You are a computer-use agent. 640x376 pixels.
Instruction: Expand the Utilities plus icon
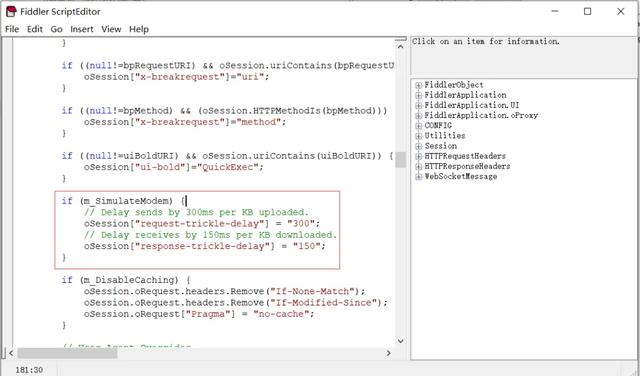(418, 136)
